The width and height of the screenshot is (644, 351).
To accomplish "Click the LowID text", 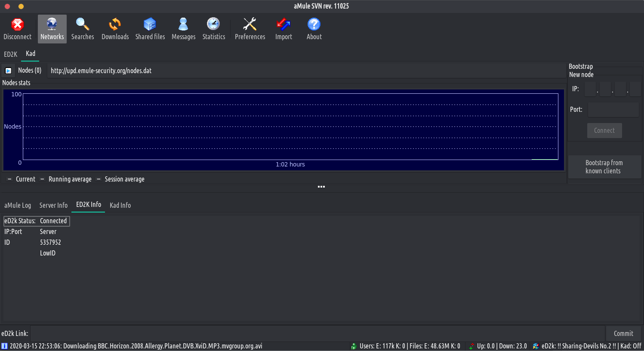I will pyautogui.click(x=48, y=253).
